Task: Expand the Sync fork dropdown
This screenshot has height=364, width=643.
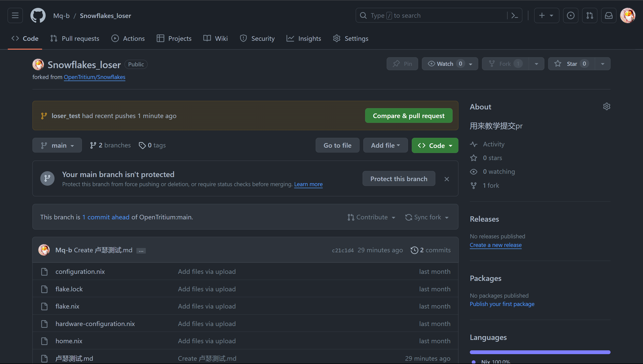Action: pyautogui.click(x=427, y=217)
